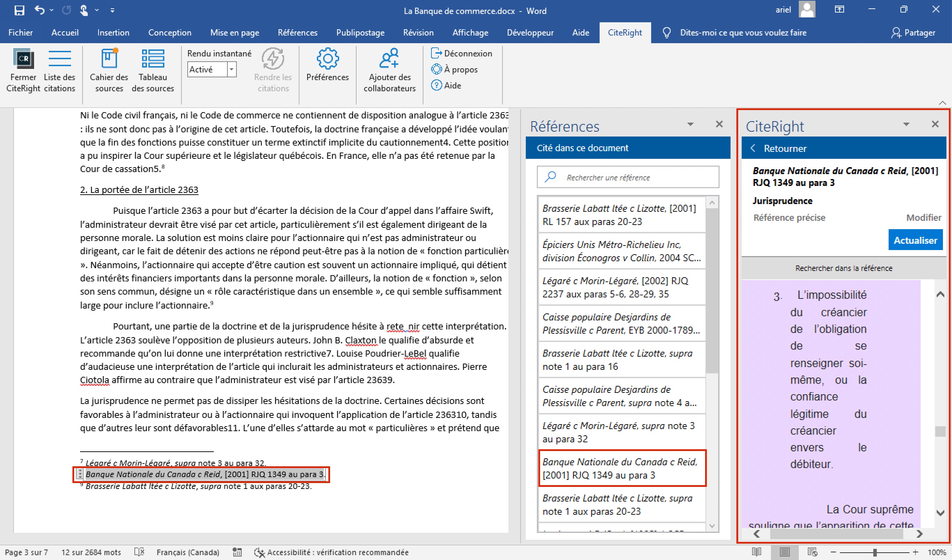Select Épiciers Unis Métro-Richelieu reference
952x560 pixels.
click(622, 251)
